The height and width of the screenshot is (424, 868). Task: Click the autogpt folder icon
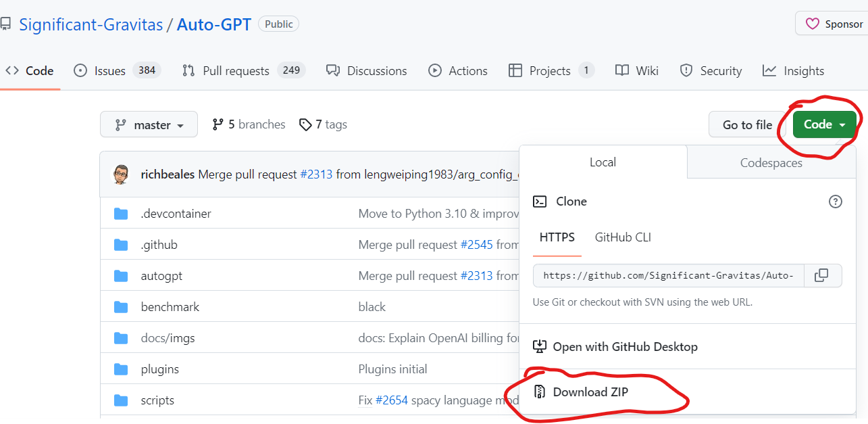[x=121, y=276]
